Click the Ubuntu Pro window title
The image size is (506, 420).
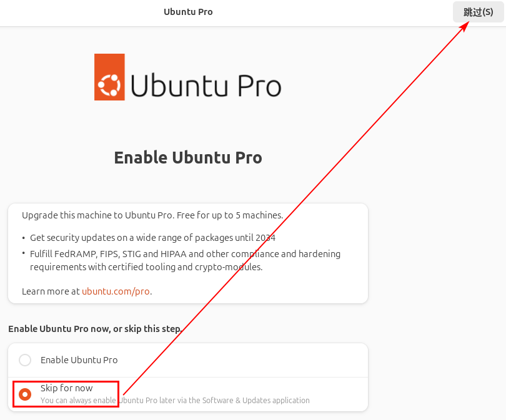[188, 12]
